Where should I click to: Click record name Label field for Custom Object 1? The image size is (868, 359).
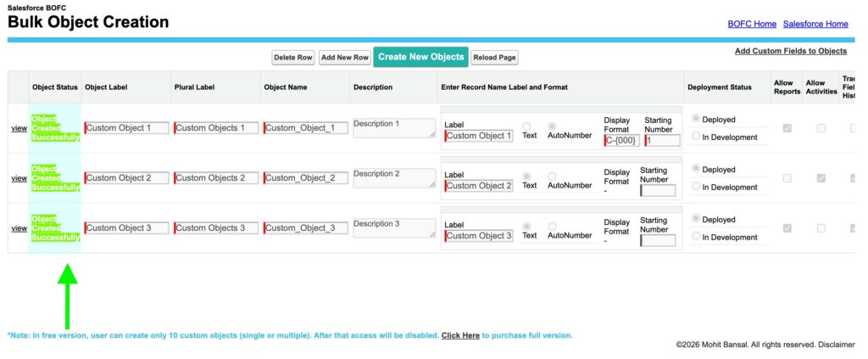(x=480, y=136)
